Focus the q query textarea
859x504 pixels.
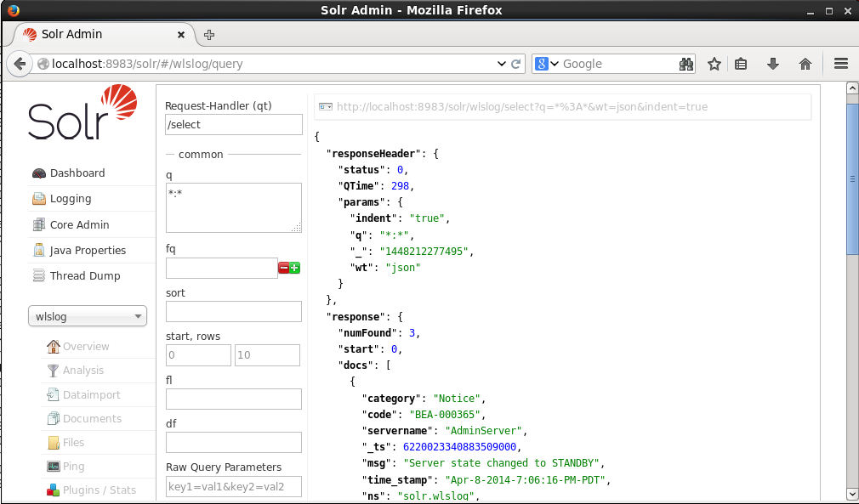(234, 208)
